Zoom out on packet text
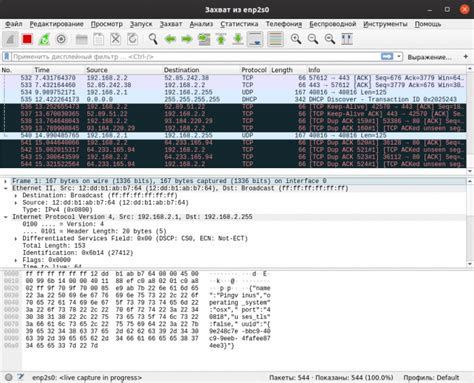Image resolution: width=474 pixels, height=383 pixels. pos(313,39)
